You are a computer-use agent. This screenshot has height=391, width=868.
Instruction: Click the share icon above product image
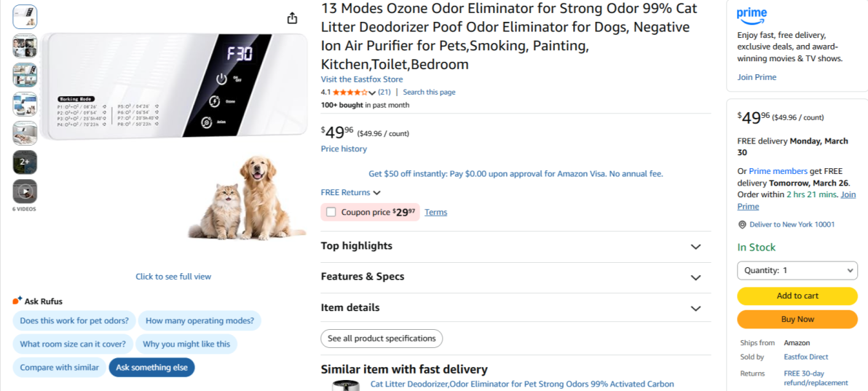[292, 18]
